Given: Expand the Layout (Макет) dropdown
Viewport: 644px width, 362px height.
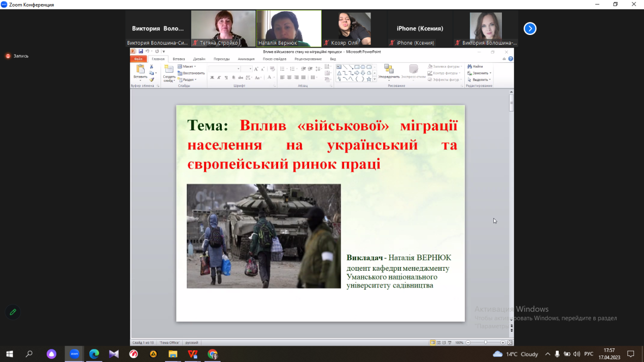Looking at the screenshot, I should (x=187, y=66).
